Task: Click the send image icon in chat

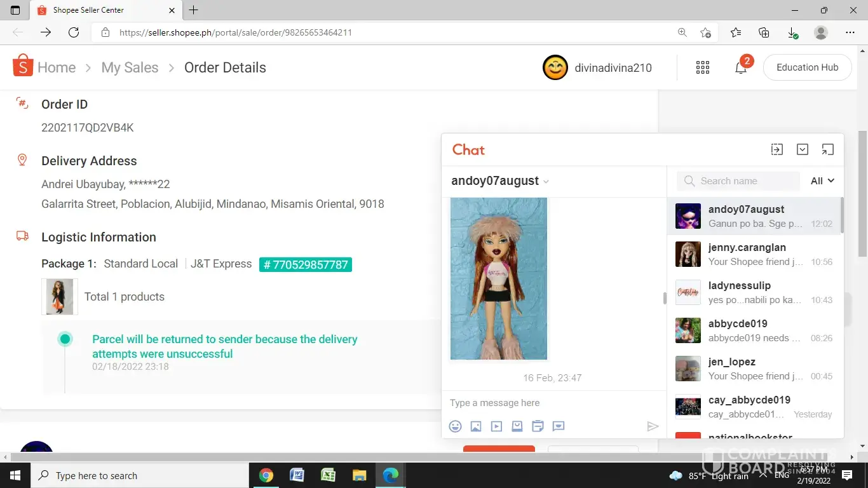Action: [476, 426]
